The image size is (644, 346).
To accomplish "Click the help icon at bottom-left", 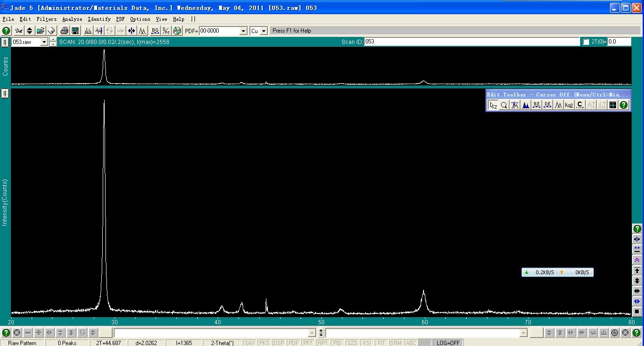I will 6,333.
